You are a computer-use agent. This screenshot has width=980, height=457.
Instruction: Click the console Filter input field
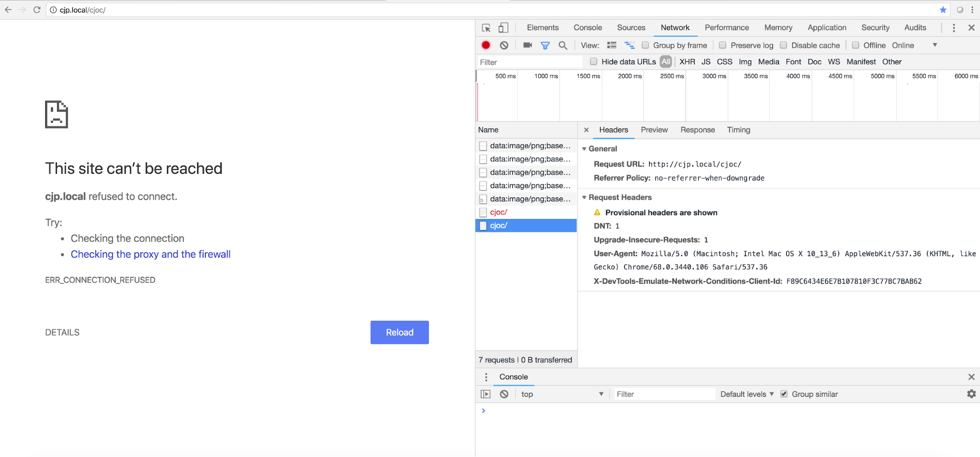pos(664,394)
